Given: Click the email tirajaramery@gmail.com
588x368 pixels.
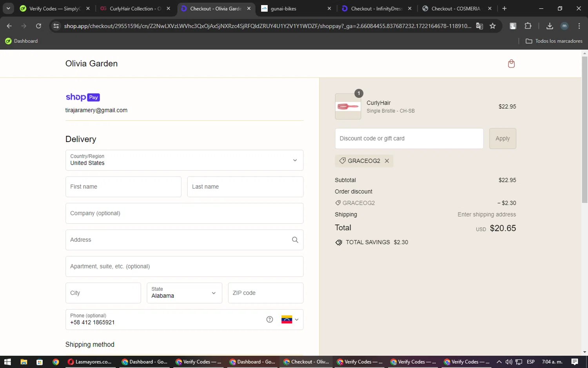Looking at the screenshot, I should (x=96, y=110).
